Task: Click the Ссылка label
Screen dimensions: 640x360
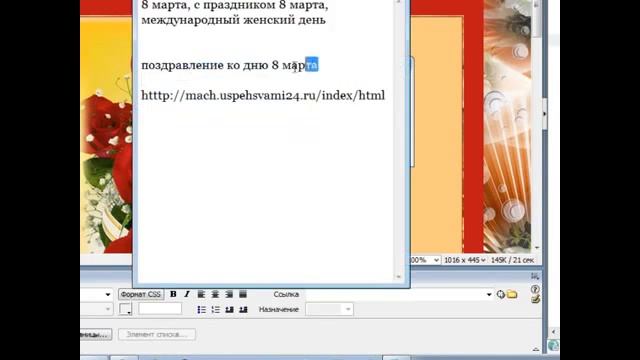Action: pos(286,294)
